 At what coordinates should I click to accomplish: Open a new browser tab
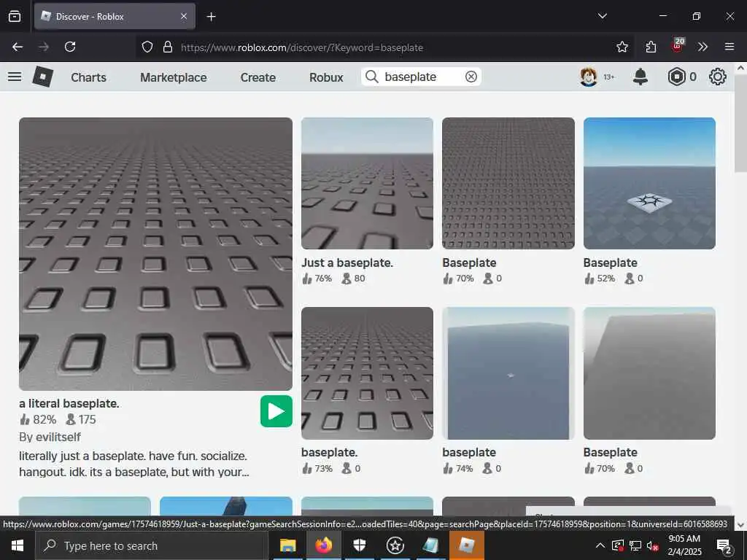(x=211, y=17)
